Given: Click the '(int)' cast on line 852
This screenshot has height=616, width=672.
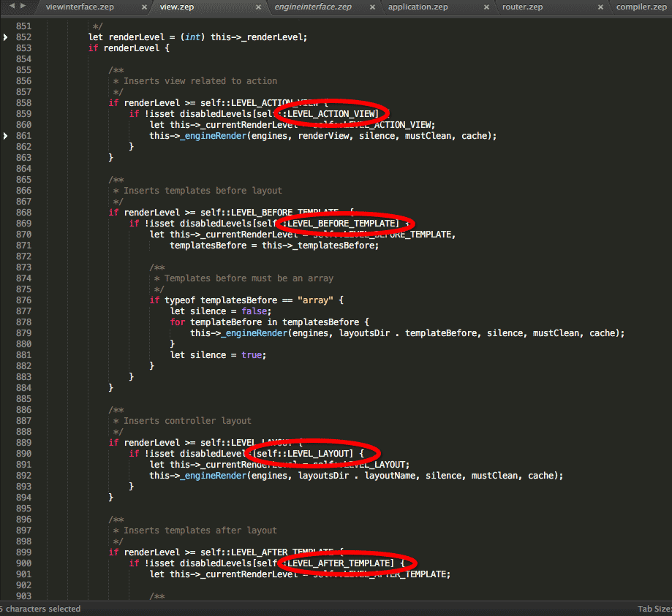Looking at the screenshot, I should point(192,37).
